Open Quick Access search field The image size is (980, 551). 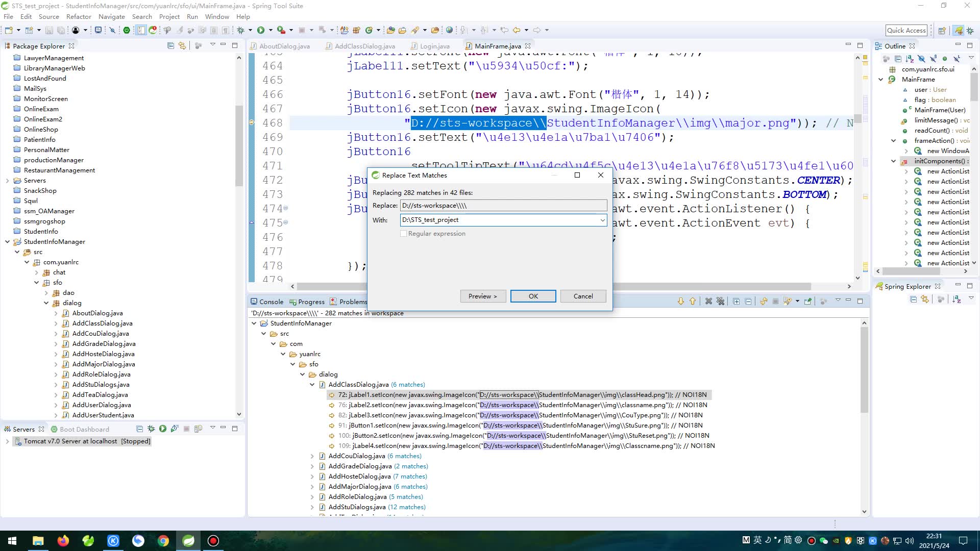point(906,30)
